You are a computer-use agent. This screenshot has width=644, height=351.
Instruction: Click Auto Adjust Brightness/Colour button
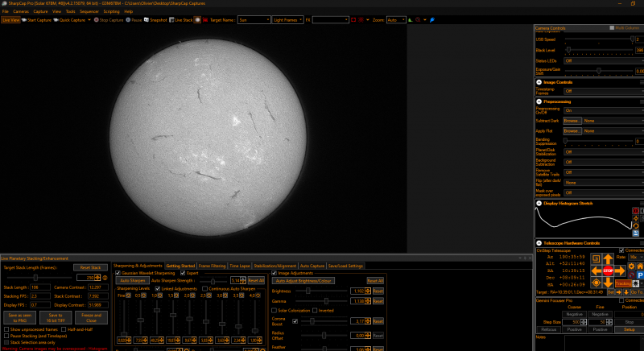(x=303, y=281)
